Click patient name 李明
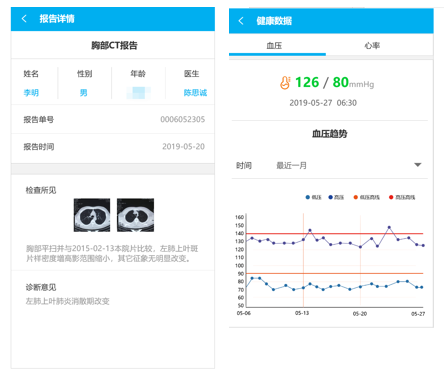444x378 pixels. (31, 92)
